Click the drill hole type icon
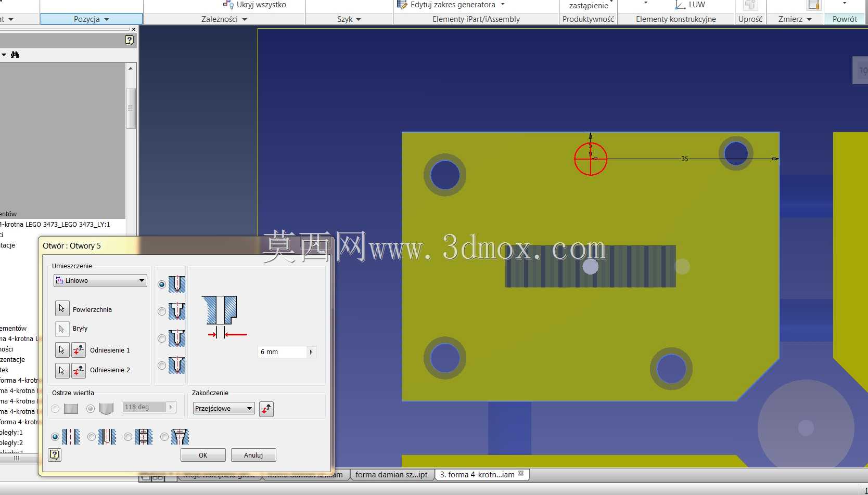The image size is (868, 495). 177,284
